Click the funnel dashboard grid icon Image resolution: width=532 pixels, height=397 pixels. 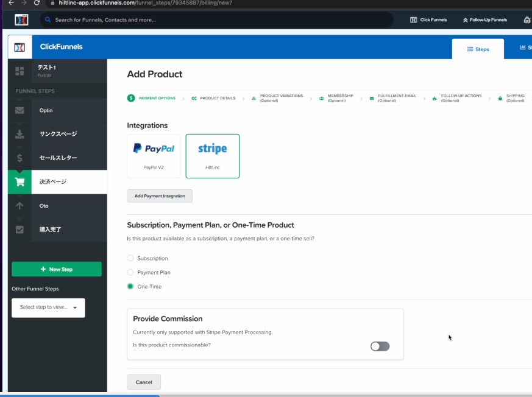pos(20,71)
